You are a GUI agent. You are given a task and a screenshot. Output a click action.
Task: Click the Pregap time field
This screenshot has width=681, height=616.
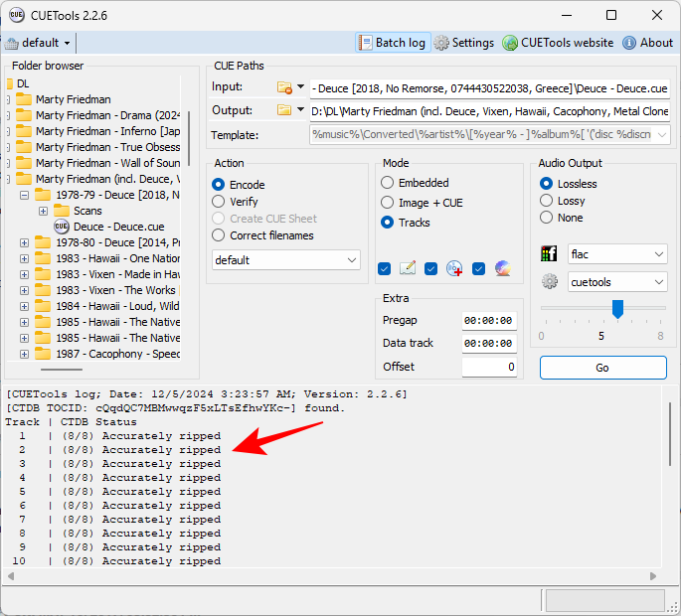489,321
